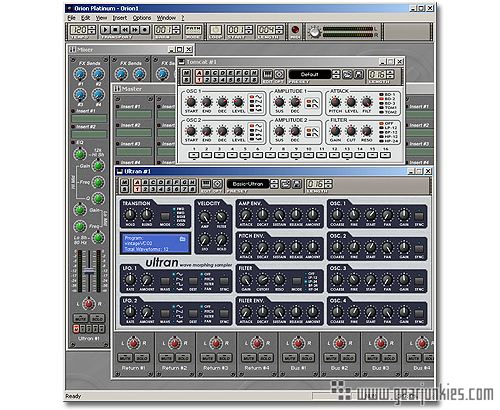The image size is (500, 410).
Task: Mute the Return #1 channel in Master
Action: [x=125, y=358]
